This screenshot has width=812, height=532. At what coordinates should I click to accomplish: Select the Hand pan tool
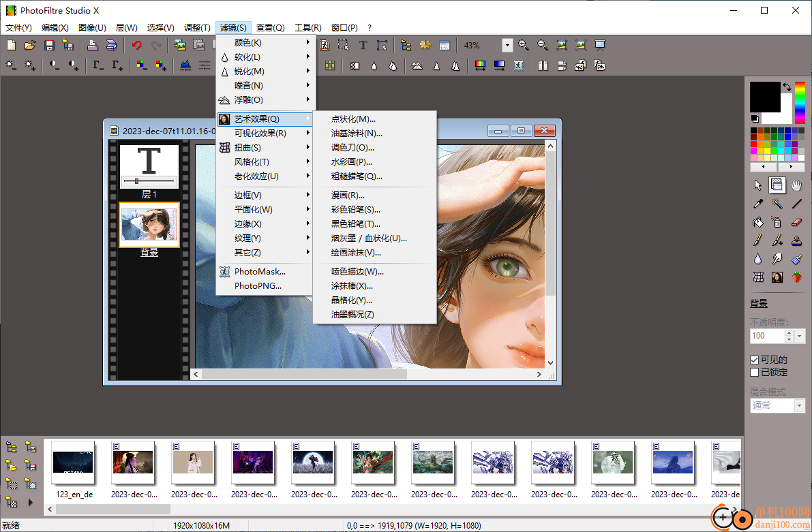coord(796,185)
